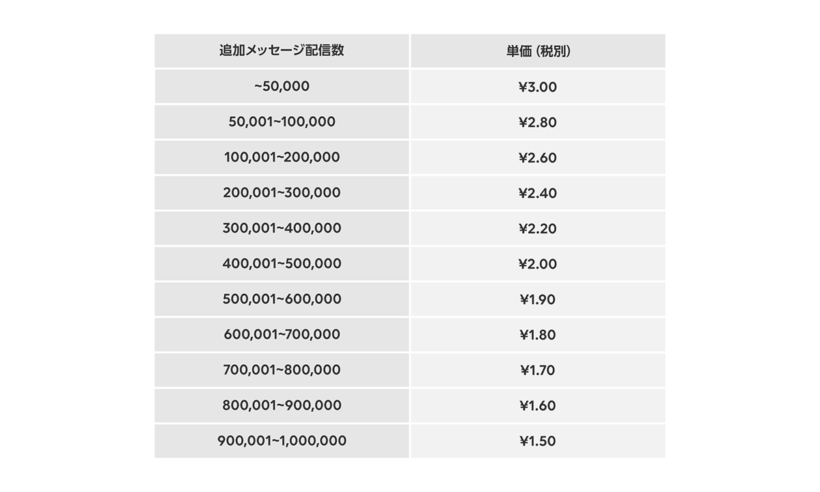Click the ¥2.00 price cell
Image resolution: width=820 pixels, height=492 pixels.
pyautogui.click(x=538, y=264)
